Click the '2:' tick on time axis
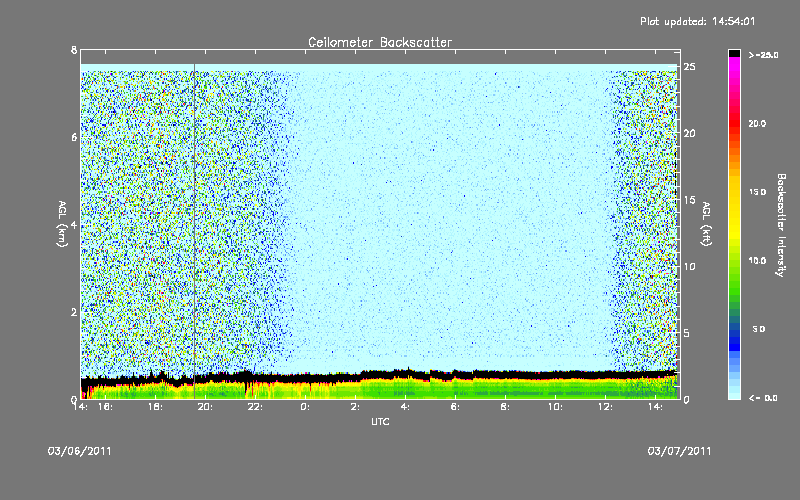Viewport: 800px width, 500px height. 355,407
